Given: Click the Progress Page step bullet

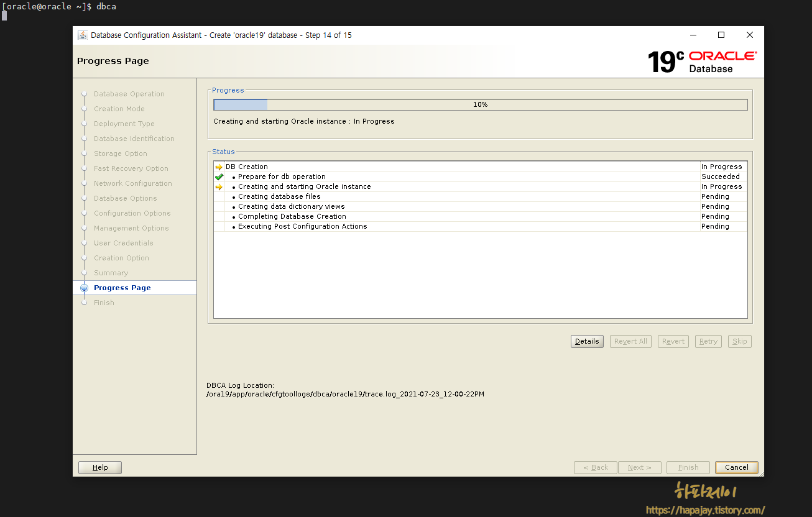Looking at the screenshot, I should point(84,288).
